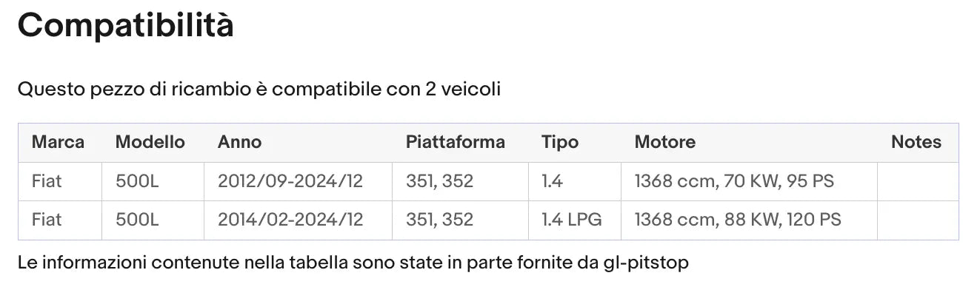This screenshot has height=287, width=980.
Task: Click the Notes column header
Action: click(916, 142)
